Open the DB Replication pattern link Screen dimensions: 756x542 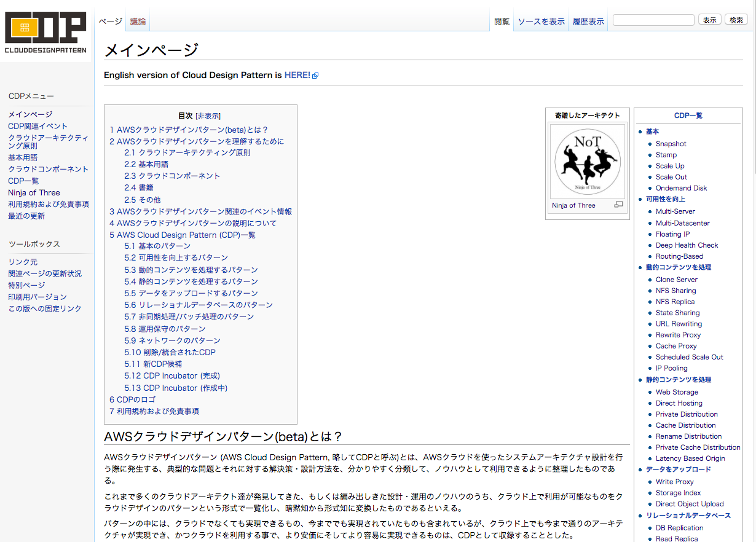pyautogui.click(x=680, y=528)
